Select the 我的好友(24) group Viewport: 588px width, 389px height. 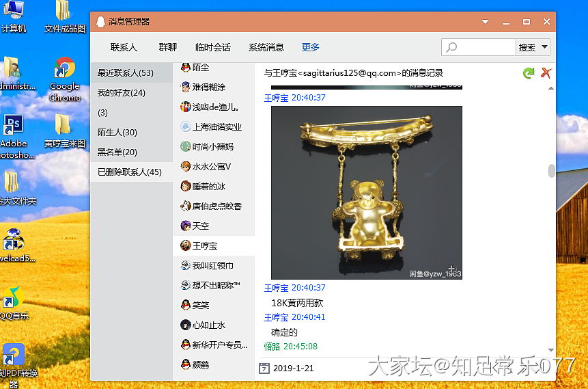click(x=122, y=93)
